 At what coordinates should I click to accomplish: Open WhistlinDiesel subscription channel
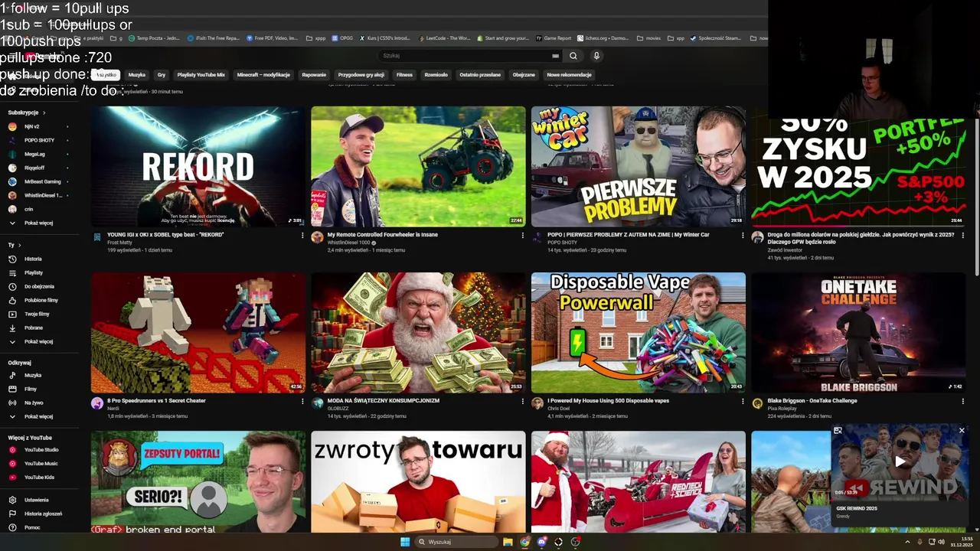click(43, 195)
